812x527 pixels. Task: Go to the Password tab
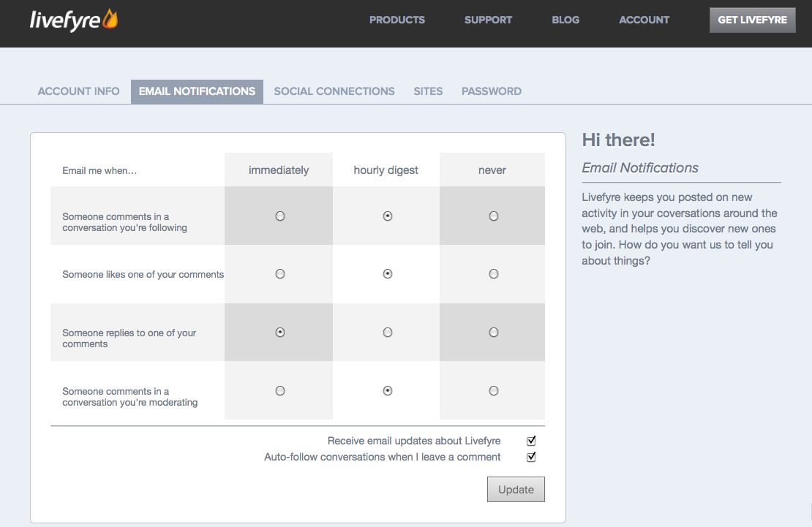491,91
